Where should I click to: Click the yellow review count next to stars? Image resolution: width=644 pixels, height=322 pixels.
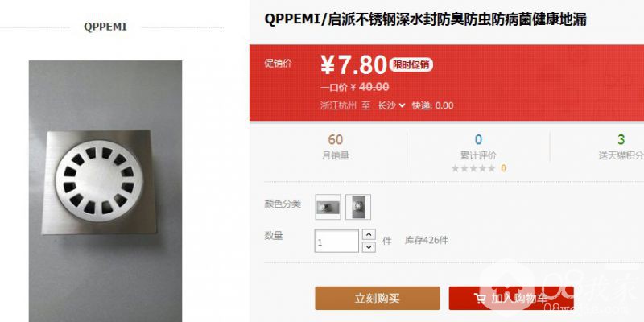coord(504,168)
